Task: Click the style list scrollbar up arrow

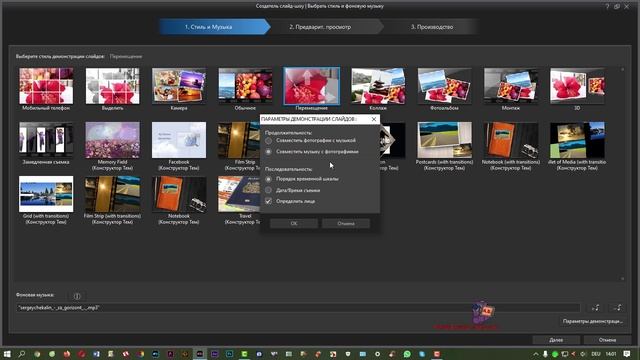Action: (622, 69)
